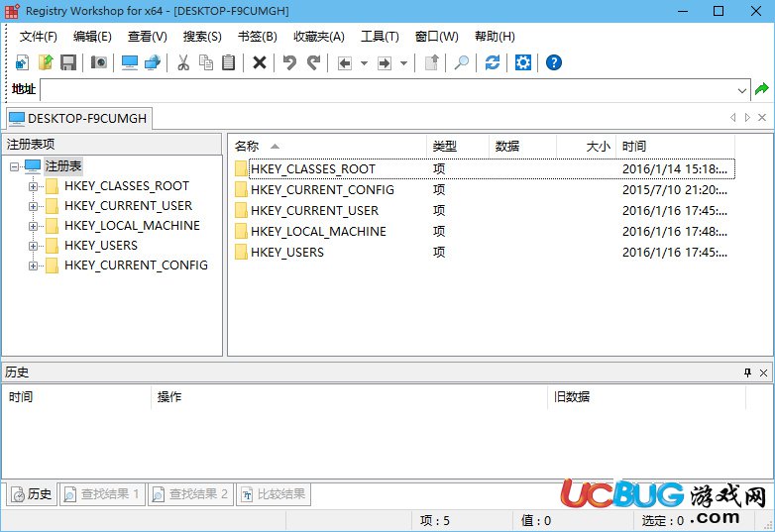Viewport: 775px width, 532px height.
Task: Open the 收藏夹(A) menu
Action: point(319,37)
